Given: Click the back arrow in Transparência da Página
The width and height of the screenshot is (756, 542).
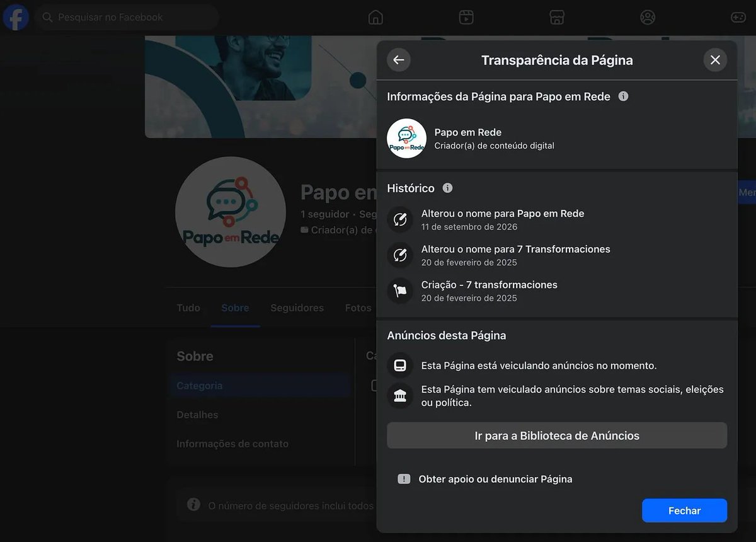Looking at the screenshot, I should point(399,60).
